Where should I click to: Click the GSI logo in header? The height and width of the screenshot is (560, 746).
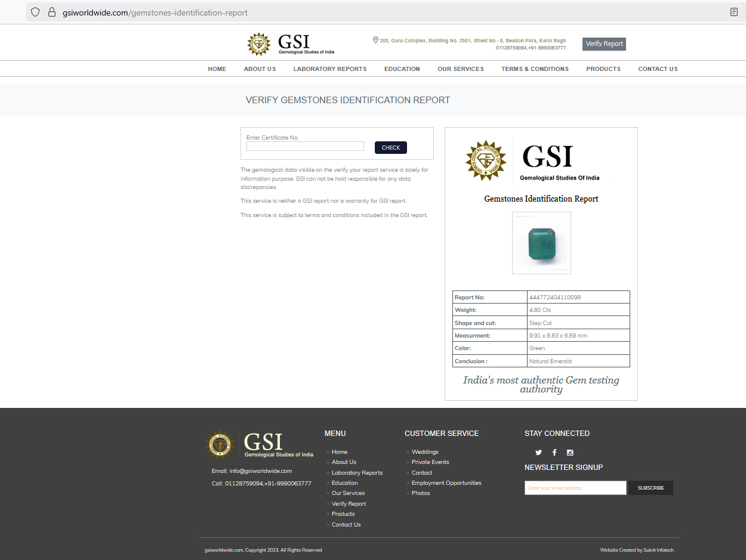point(291,44)
